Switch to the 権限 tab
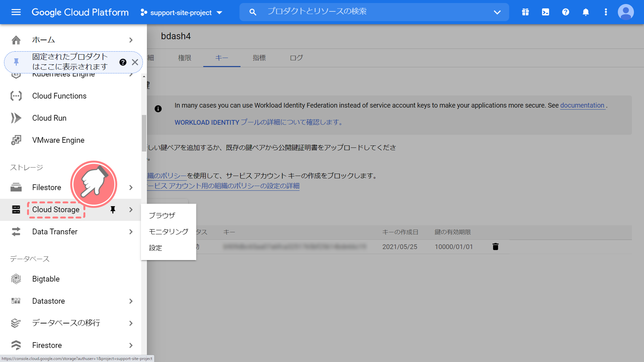This screenshot has height=362, width=644. 185,58
